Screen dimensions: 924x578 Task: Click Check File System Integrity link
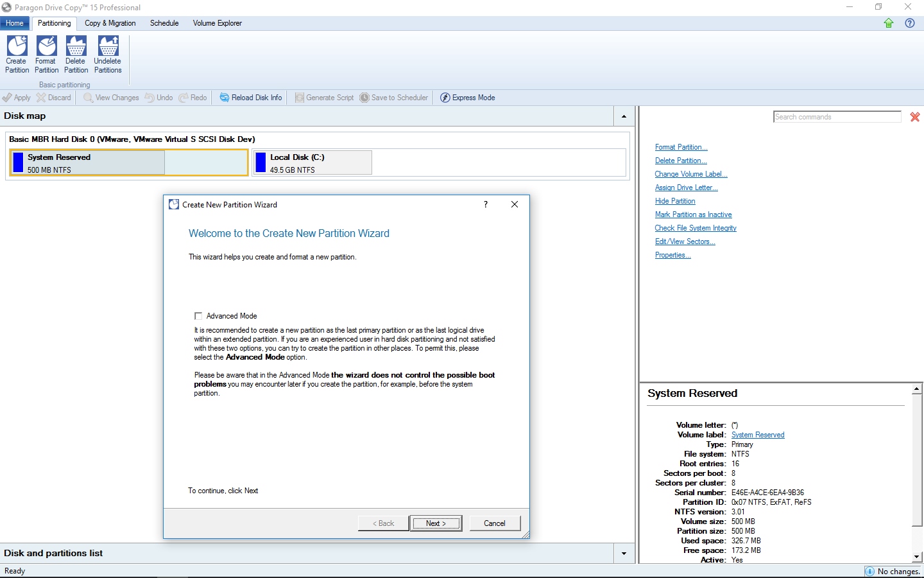point(696,228)
